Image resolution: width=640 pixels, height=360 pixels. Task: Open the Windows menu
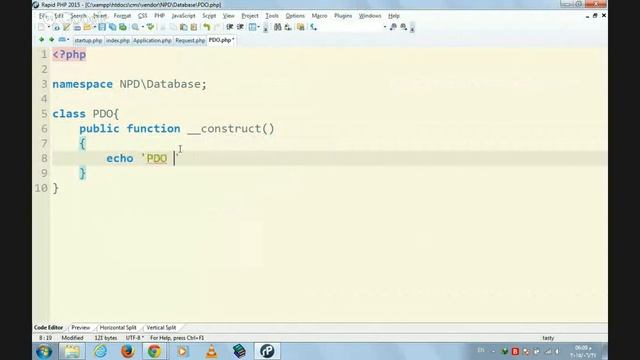[370, 16]
